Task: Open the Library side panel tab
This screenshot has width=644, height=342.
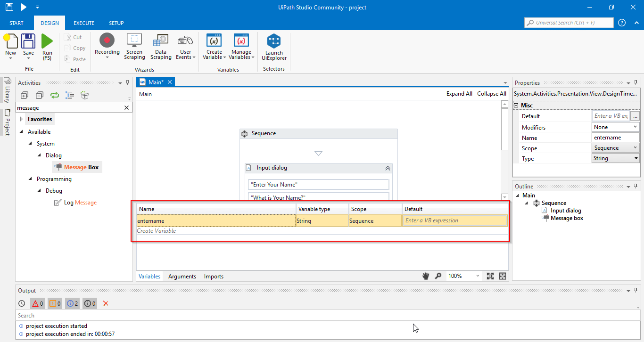Action: pos(8,90)
